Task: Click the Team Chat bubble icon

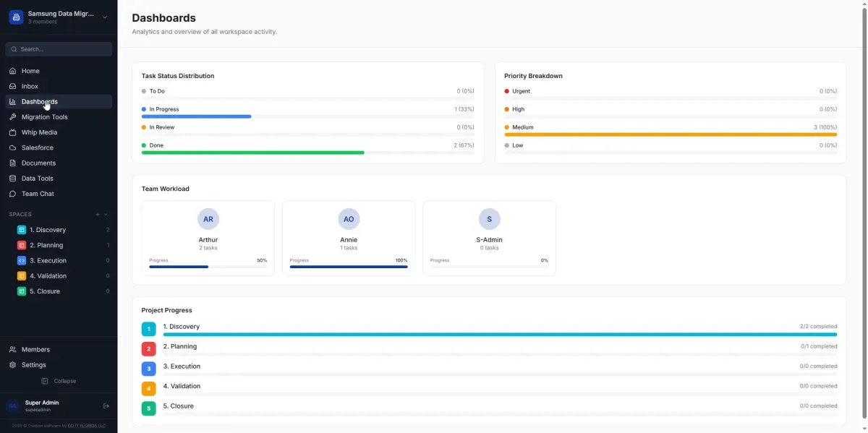Action: 12,194
